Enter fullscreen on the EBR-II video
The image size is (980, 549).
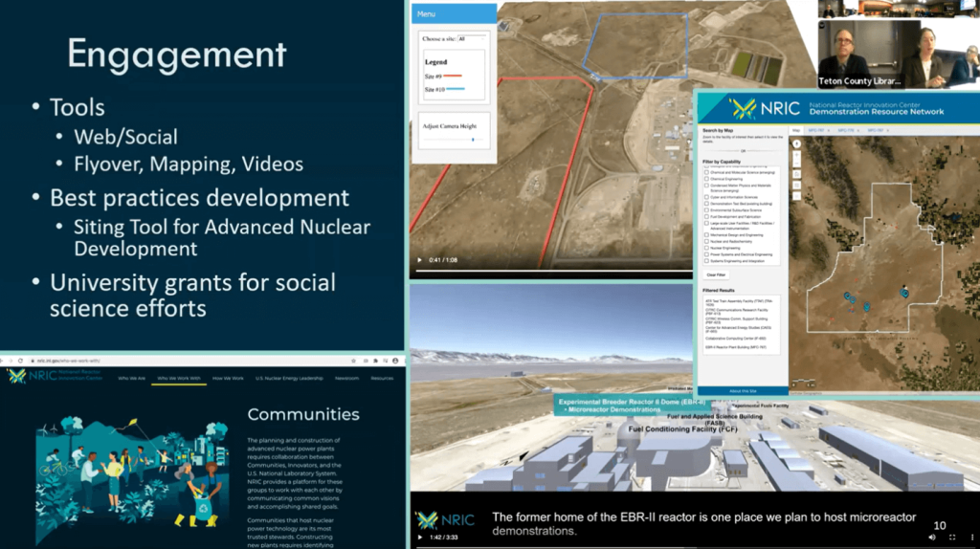952,538
